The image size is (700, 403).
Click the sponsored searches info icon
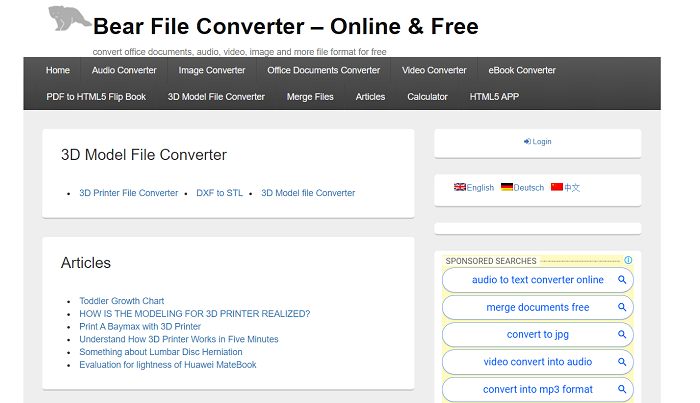[628, 260]
